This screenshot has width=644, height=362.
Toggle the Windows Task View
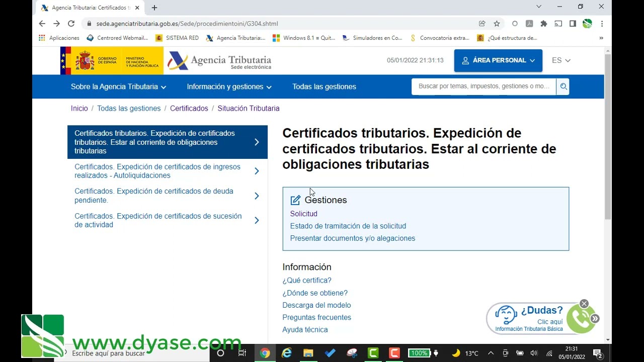[x=243, y=353]
